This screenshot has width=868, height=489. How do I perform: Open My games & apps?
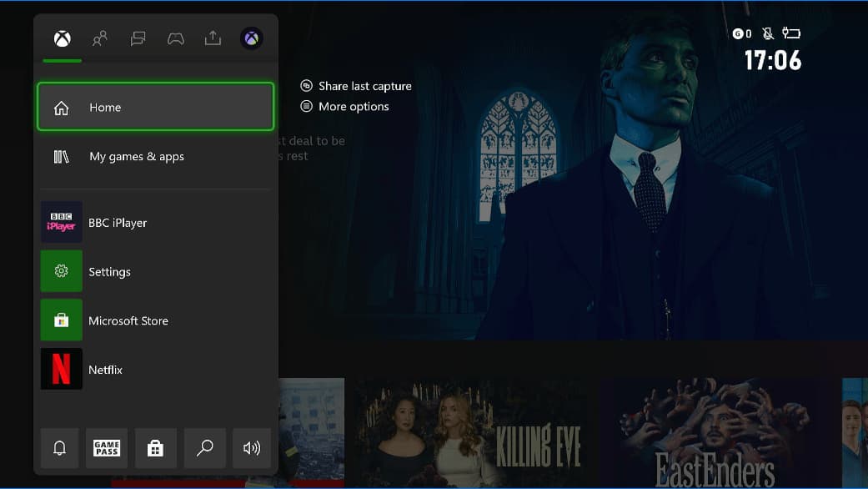[x=156, y=157]
